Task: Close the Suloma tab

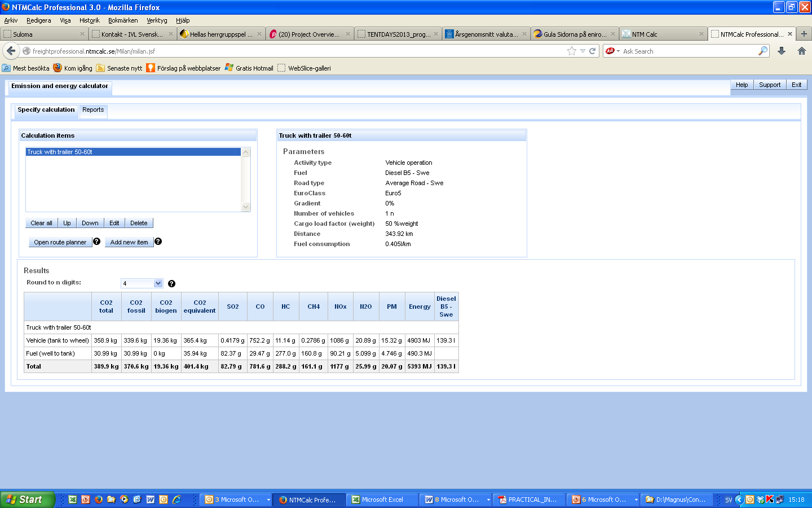Action: (x=82, y=34)
